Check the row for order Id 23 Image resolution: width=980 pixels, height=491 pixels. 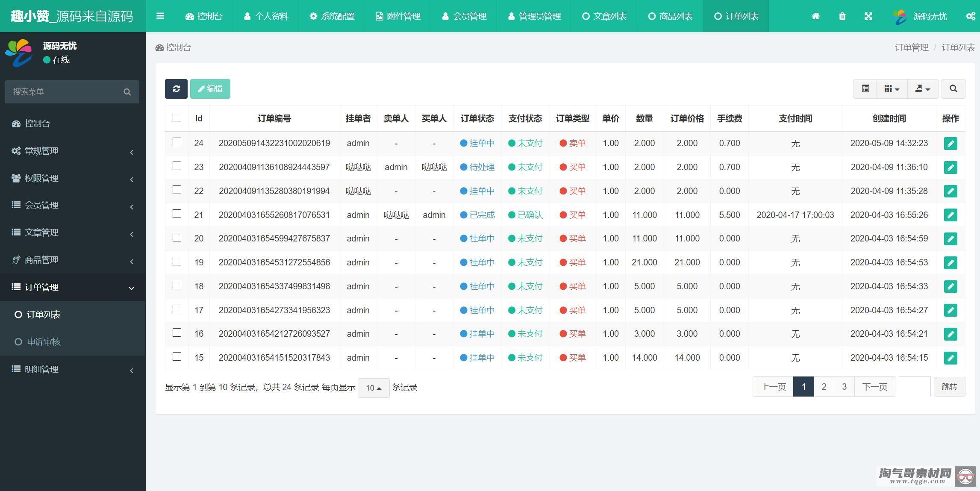pos(177,166)
